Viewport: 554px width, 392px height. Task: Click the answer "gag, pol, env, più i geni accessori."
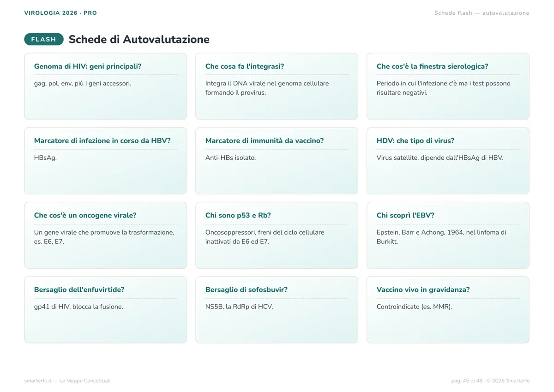pos(83,84)
